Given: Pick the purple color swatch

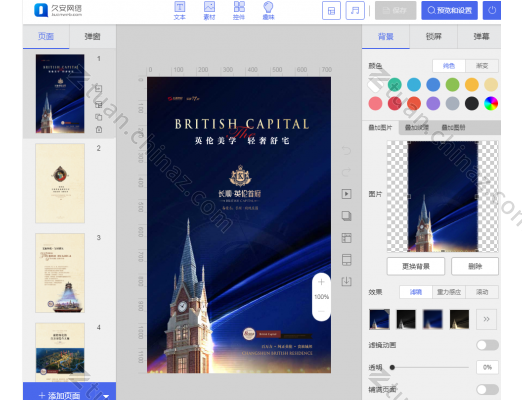Looking at the screenshot, I should pyautogui.click(x=433, y=104).
